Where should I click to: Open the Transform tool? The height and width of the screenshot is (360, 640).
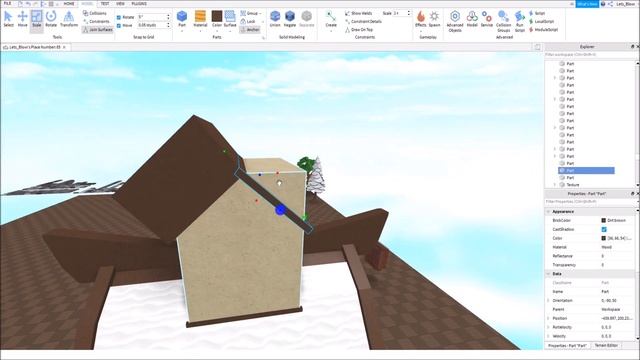coord(69,19)
